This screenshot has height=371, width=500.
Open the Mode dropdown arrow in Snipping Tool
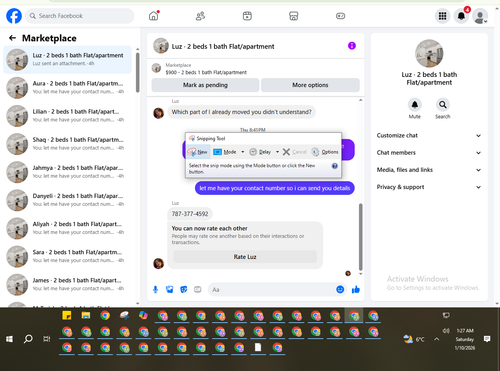pos(243,152)
